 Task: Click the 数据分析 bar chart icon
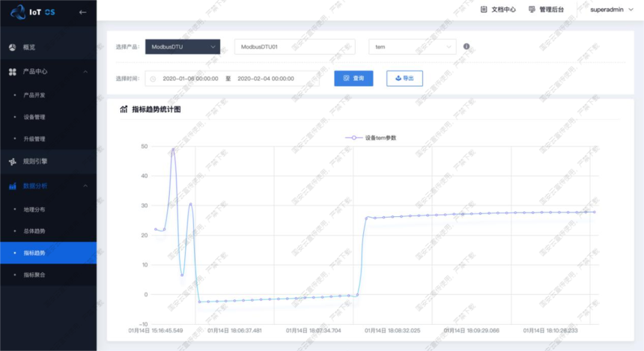[x=12, y=186]
